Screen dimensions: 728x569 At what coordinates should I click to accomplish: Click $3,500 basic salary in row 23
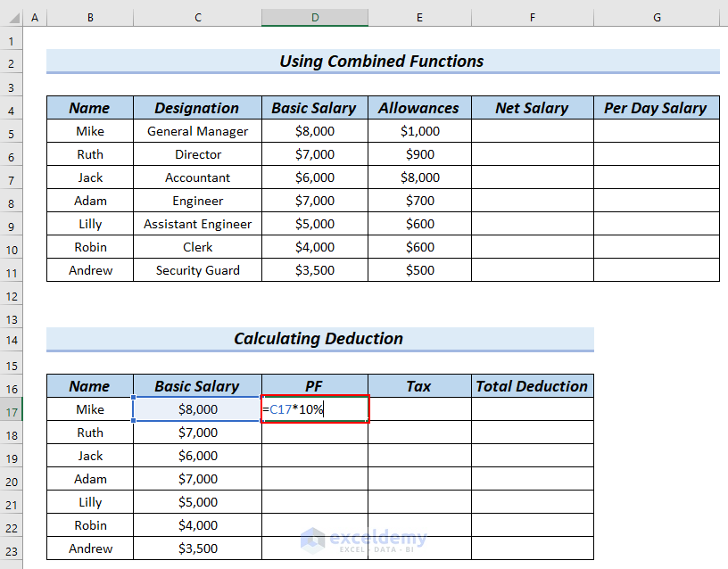(x=197, y=548)
